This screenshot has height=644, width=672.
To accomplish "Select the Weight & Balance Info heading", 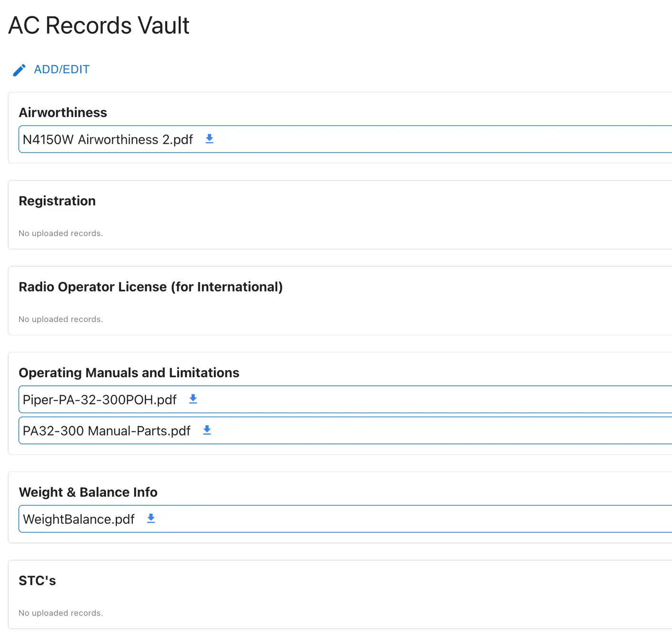I will 88,492.
